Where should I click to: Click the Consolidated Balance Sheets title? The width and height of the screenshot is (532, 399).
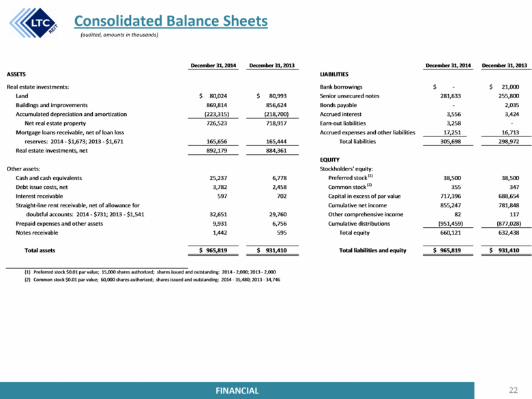pos(171,20)
